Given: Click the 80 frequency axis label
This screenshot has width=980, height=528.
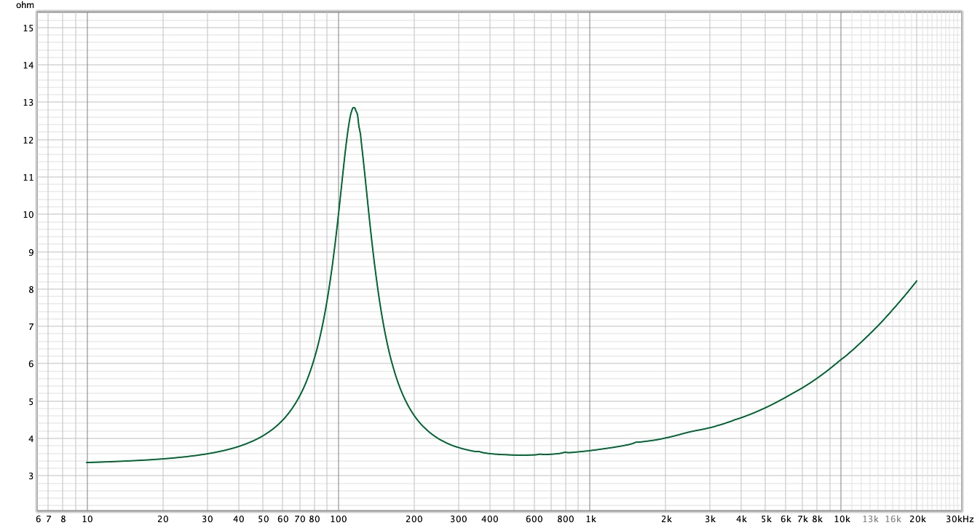Looking at the screenshot, I should click(x=315, y=519).
